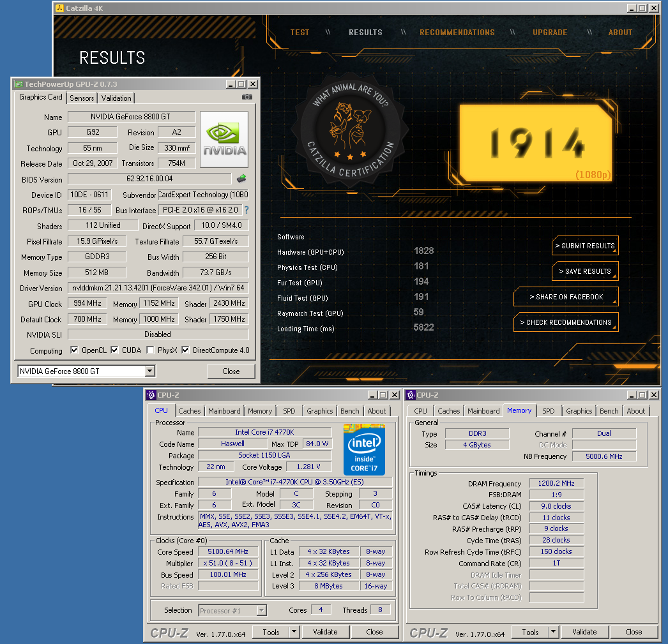Click Close in the right CPU-Z window
Image resolution: width=668 pixels, height=644 pixels.
point(634,632)
